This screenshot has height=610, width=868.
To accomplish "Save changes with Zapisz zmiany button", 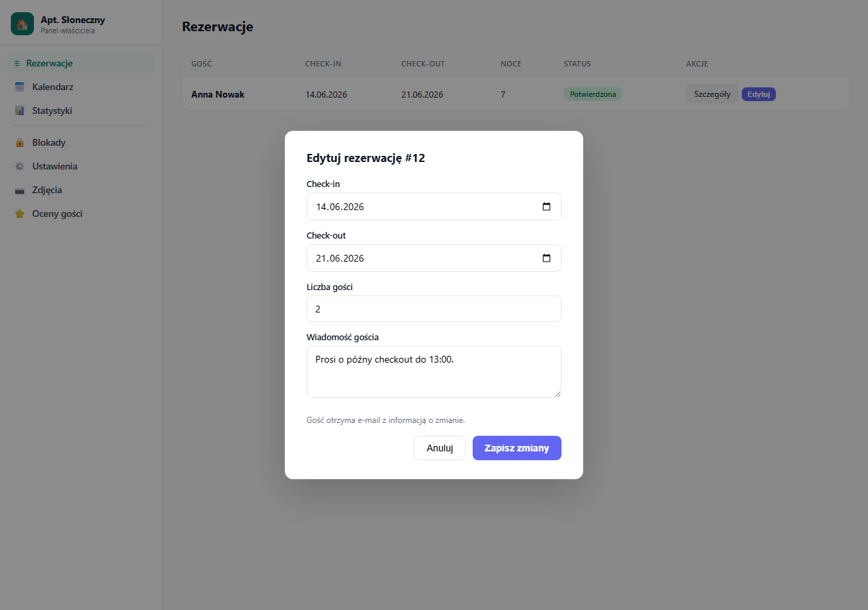I will (x=517, y=448).
